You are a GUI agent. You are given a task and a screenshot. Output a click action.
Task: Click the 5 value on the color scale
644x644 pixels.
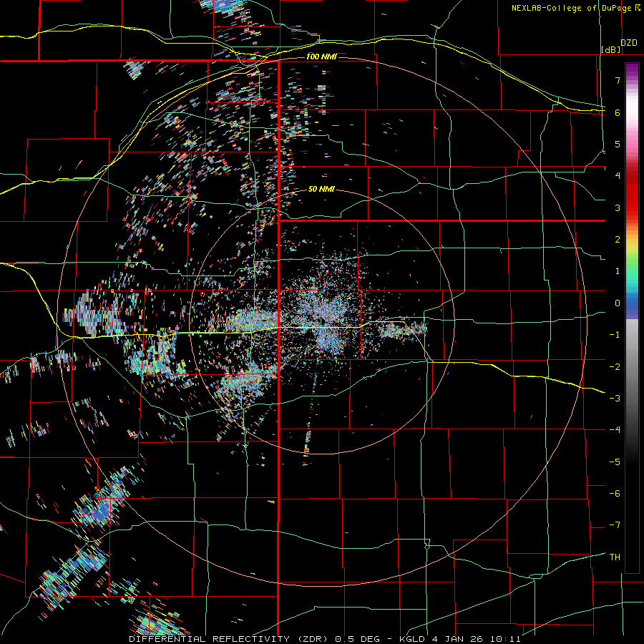point(618,144)
